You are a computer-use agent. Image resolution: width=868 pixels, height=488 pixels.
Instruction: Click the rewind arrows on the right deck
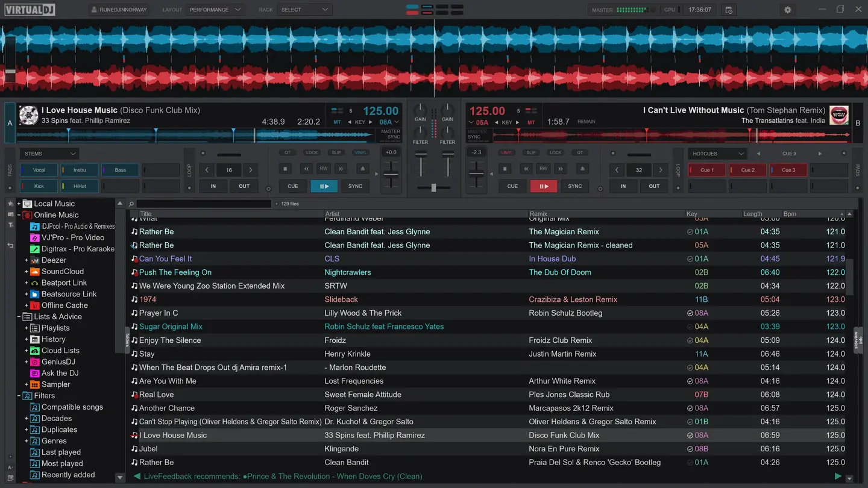(526, 169)
